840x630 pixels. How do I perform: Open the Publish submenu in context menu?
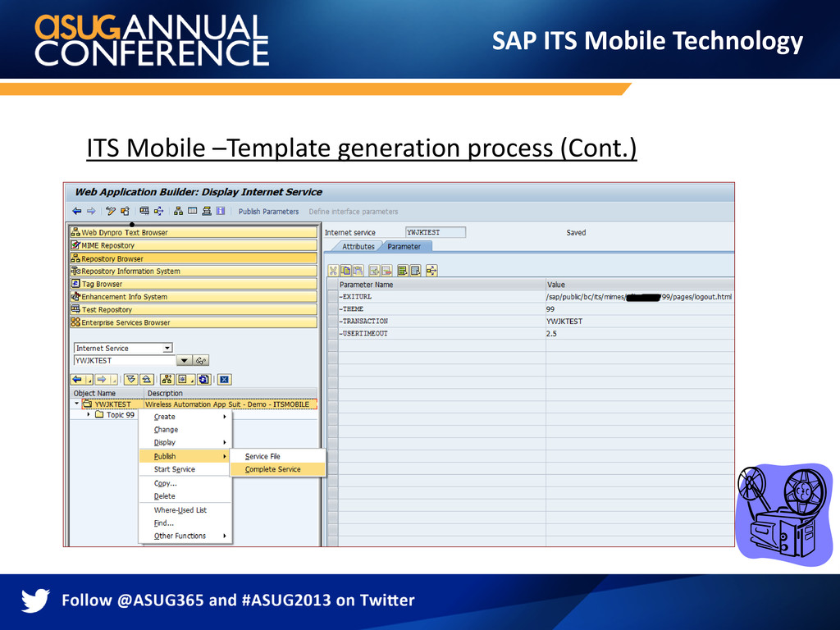(x=185, y=456)
